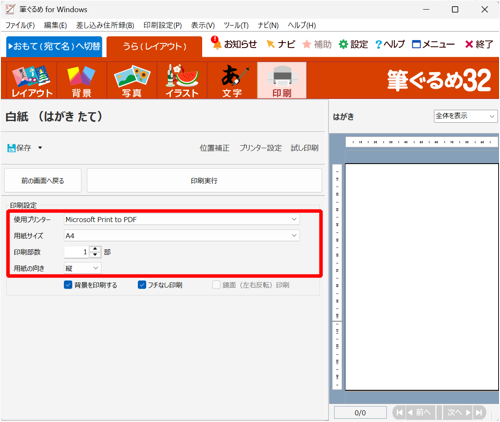Click the 印刷部数 number field
500x422 pixels.
coord(77,252)
